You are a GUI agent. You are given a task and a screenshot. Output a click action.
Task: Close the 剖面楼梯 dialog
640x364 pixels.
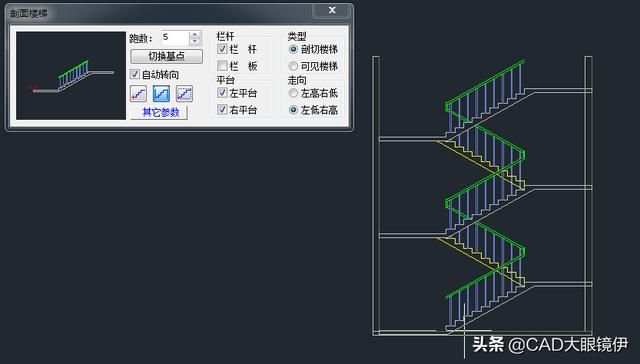(332, 11)
